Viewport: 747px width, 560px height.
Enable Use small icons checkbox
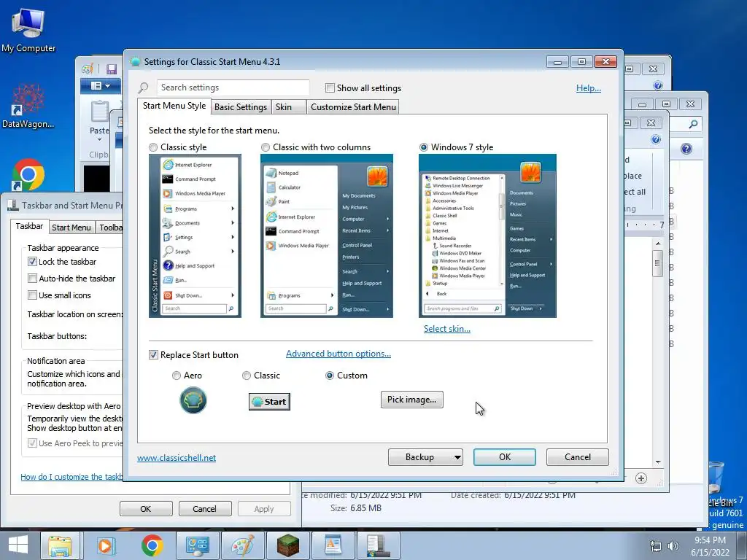click(x=32, y=295)
